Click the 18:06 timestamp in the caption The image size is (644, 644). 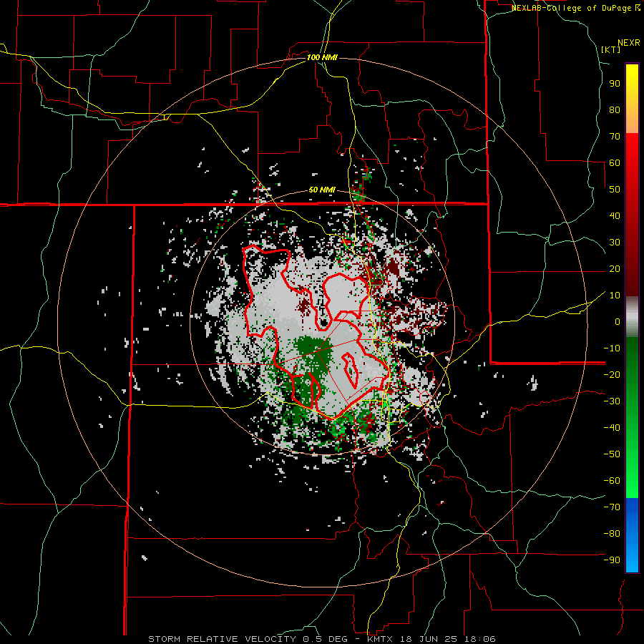tap(482, 639)
